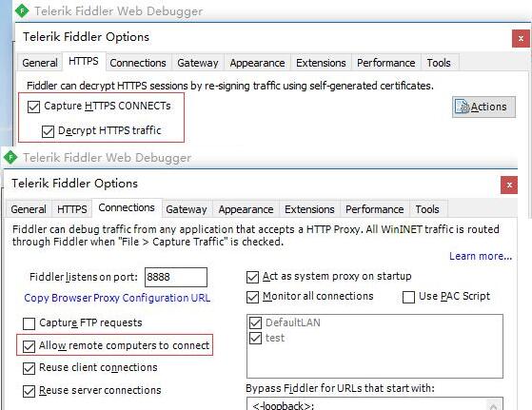
Task: Uncheck the test connection entry
Action: tap(255, 338)
